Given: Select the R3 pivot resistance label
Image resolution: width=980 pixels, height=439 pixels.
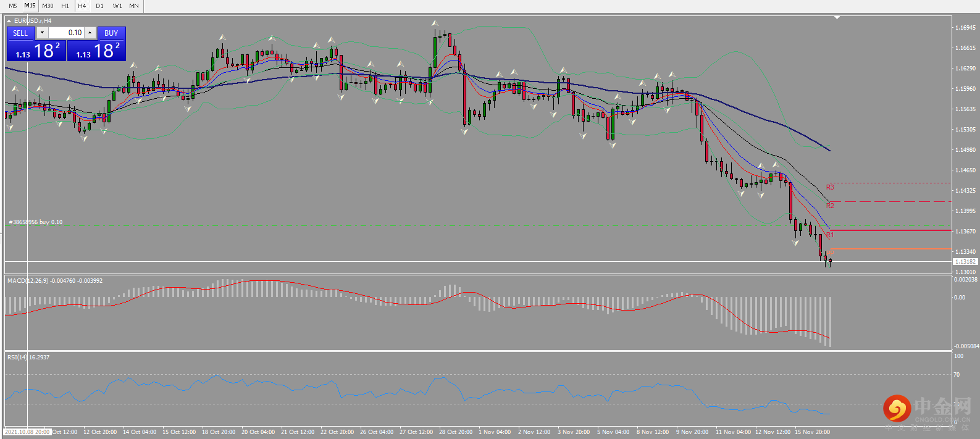Looking at the screenshot, I should coord(830,187).
